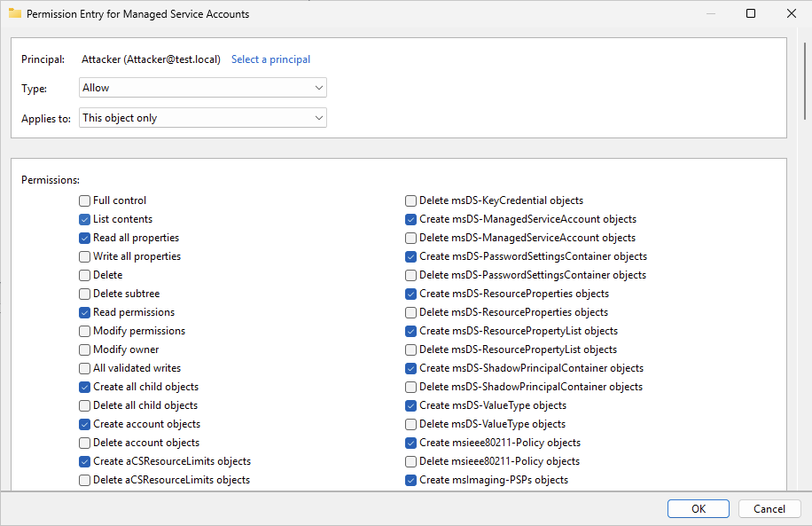Disable Create all child objects
812x526 pixels.
pos(84,387)
